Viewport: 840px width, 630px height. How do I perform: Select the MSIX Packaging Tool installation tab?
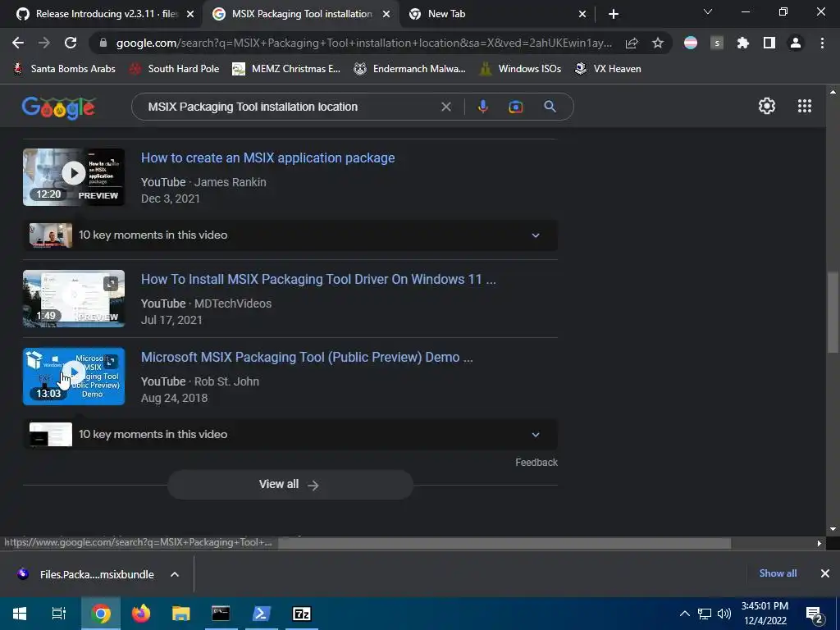tap(302, 14)
